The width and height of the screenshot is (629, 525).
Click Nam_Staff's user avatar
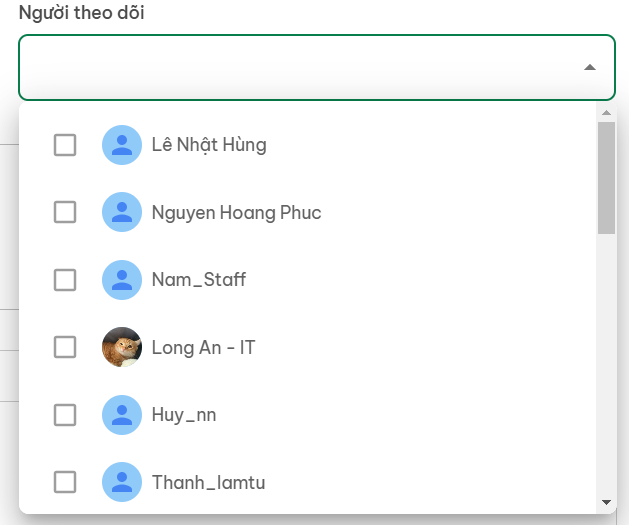[x=122, y=280]
